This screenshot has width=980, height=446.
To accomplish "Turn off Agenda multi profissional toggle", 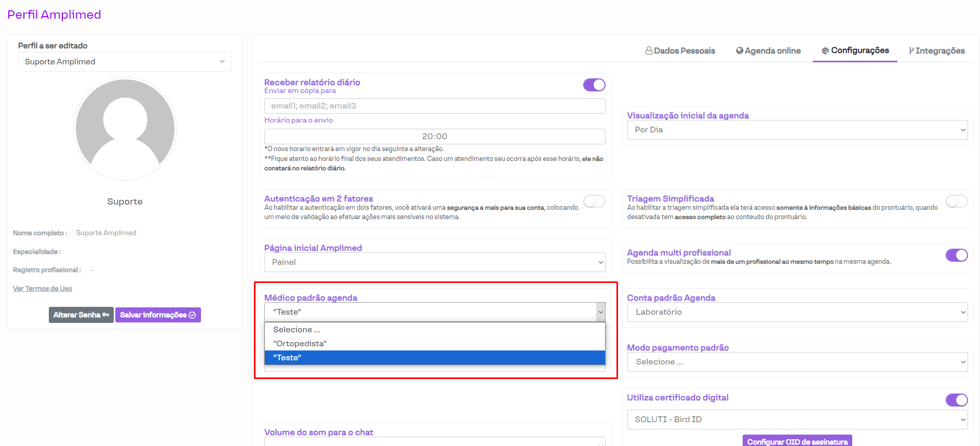I will (x=956, y=255).
